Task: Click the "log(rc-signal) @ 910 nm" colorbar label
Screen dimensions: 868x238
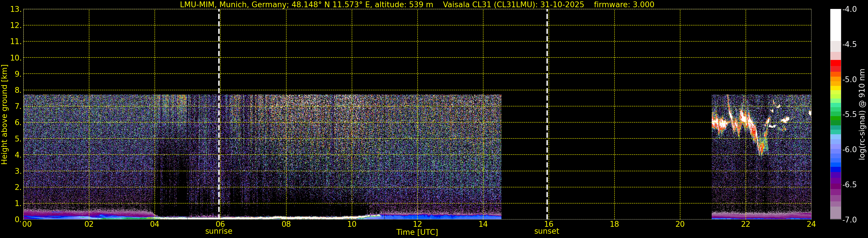Action: (862, 115)
